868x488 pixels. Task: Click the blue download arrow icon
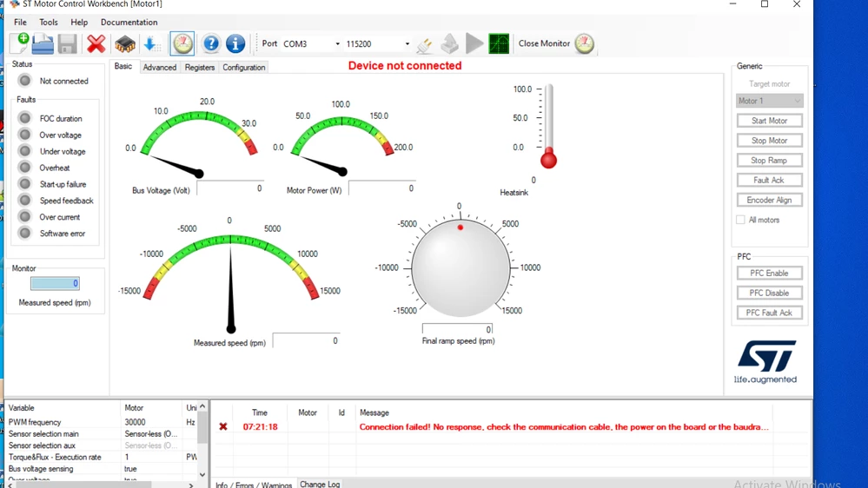pyautogui.click(x=152, y=43)
